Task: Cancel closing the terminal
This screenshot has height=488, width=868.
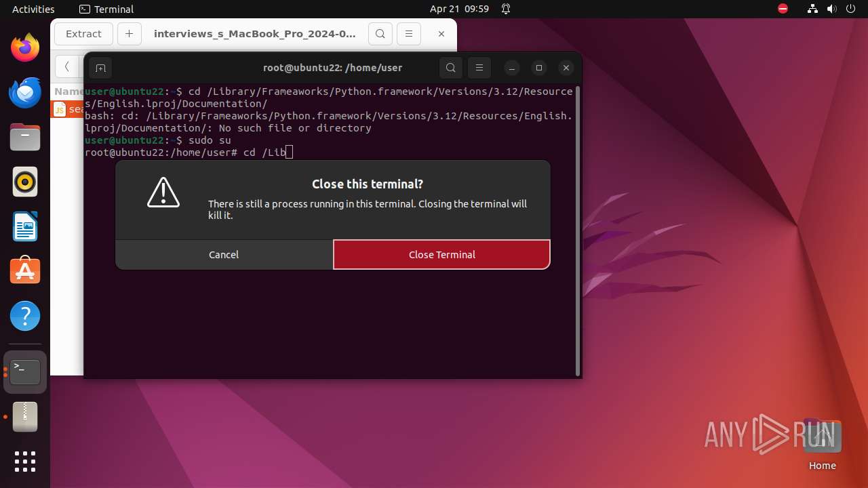Action: point(224,255)
